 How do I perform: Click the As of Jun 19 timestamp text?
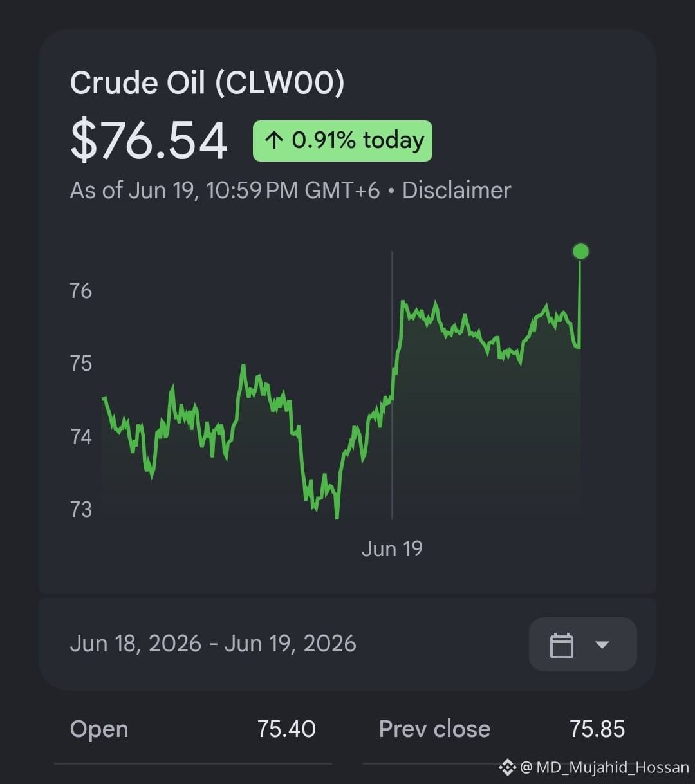[x=225, y=191]
